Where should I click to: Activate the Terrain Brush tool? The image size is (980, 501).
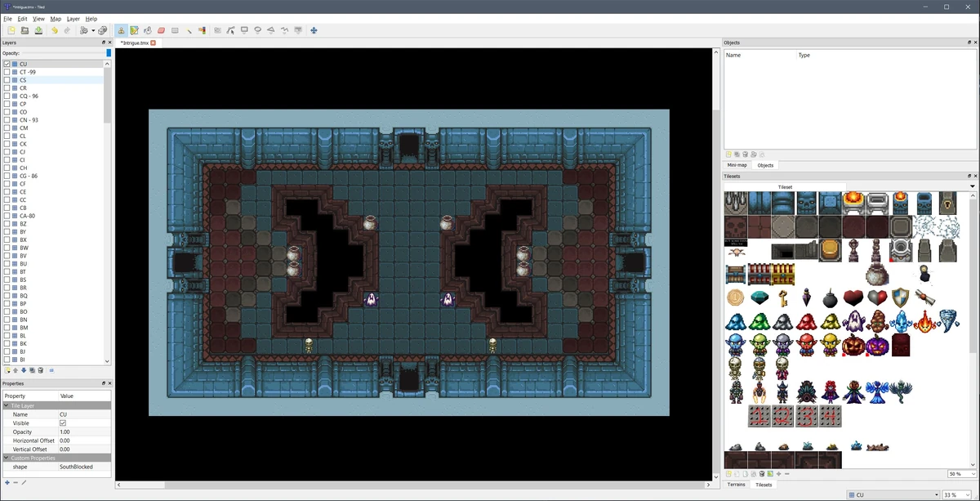pos(135,30)
